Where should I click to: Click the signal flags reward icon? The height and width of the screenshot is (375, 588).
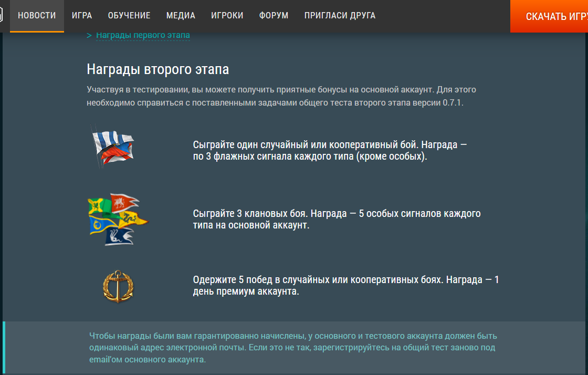(x=113, y=148)
